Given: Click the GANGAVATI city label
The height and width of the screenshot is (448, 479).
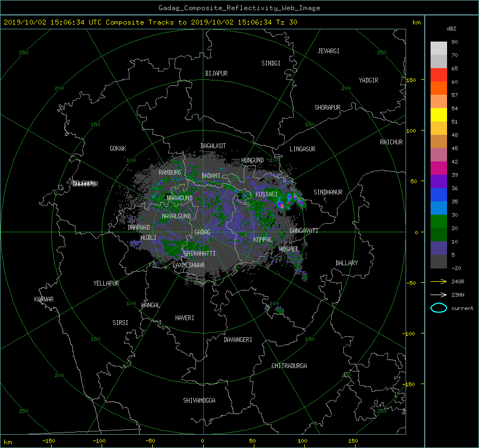Looking at the screenshot, I should pos(304,231).
